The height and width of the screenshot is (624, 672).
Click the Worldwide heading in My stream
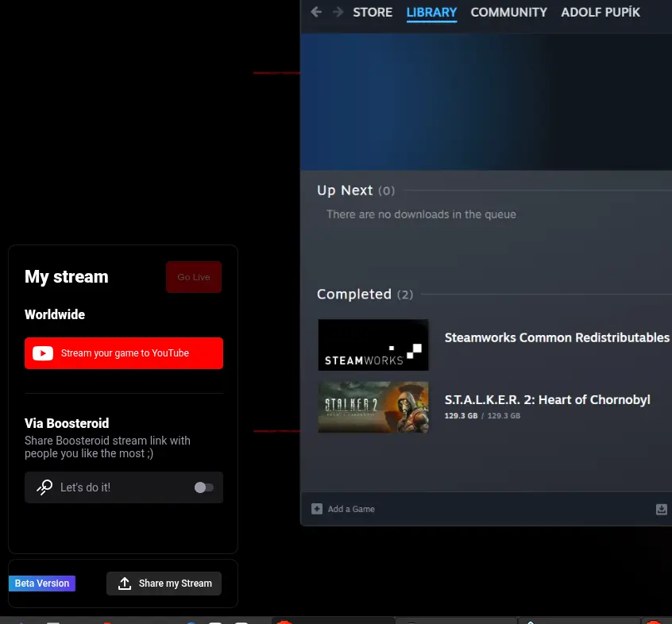(x=55, y=314)
